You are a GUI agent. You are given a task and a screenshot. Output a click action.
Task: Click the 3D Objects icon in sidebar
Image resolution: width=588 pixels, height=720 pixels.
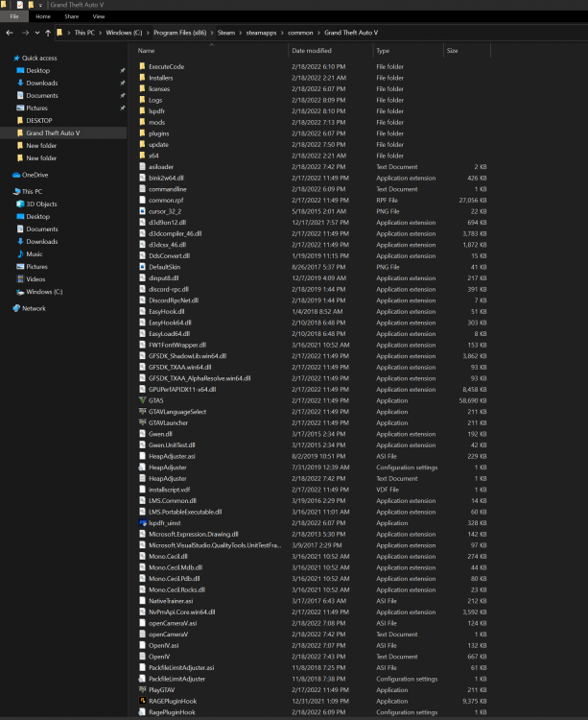point(20,204)
